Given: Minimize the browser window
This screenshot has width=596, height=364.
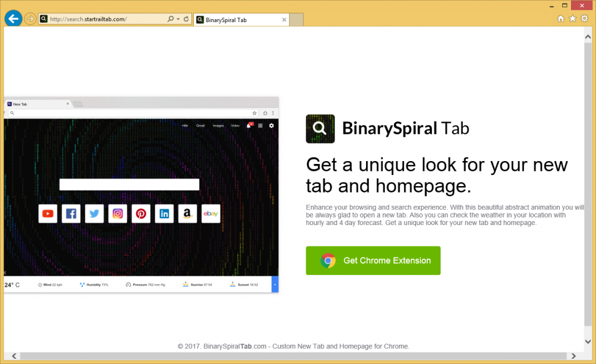Looking at the screenshot, I should tap(552, 6).
